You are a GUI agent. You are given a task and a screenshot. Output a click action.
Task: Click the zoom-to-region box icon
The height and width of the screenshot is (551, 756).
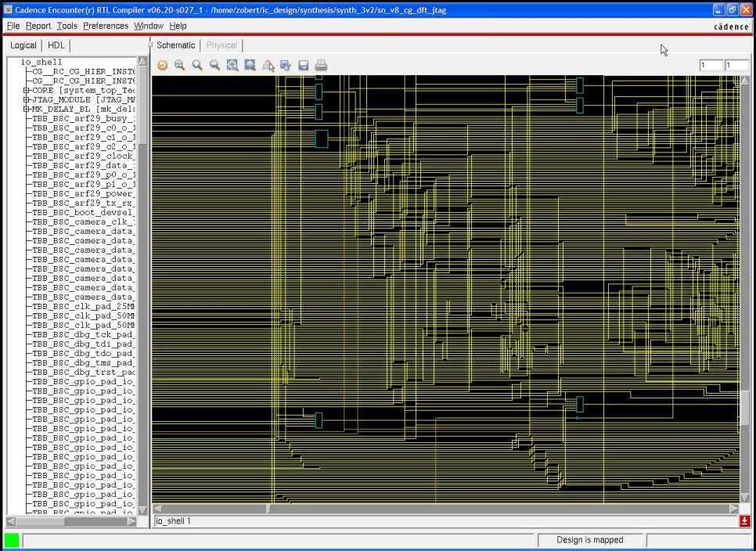pyautogui.click(x=250, y=65)
